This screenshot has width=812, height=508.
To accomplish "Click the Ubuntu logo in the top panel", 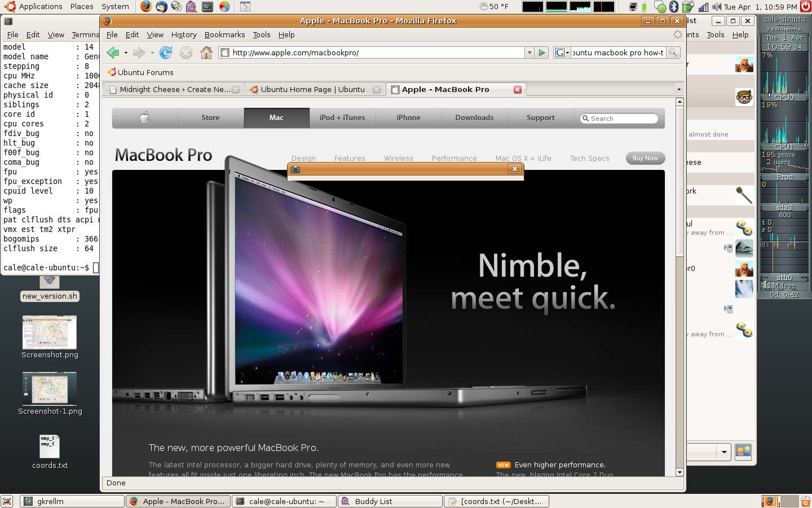I will [x=10, y=7].
